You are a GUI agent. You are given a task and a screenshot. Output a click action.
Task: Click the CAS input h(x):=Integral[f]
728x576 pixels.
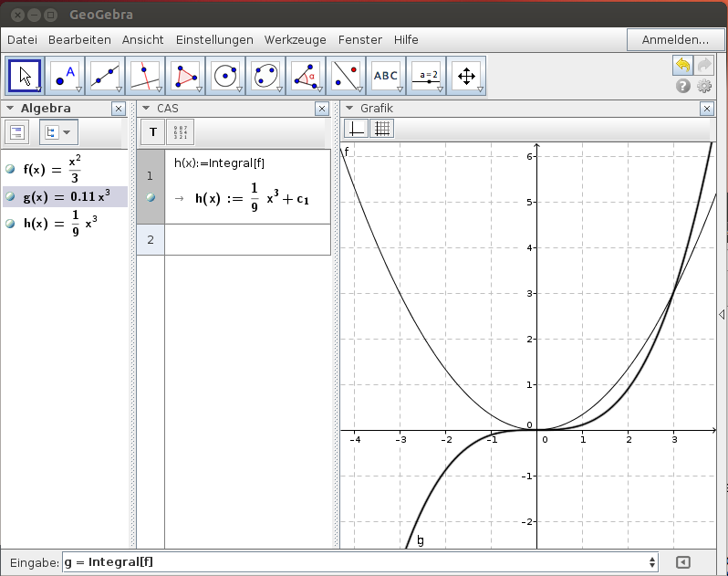point(219,163)
